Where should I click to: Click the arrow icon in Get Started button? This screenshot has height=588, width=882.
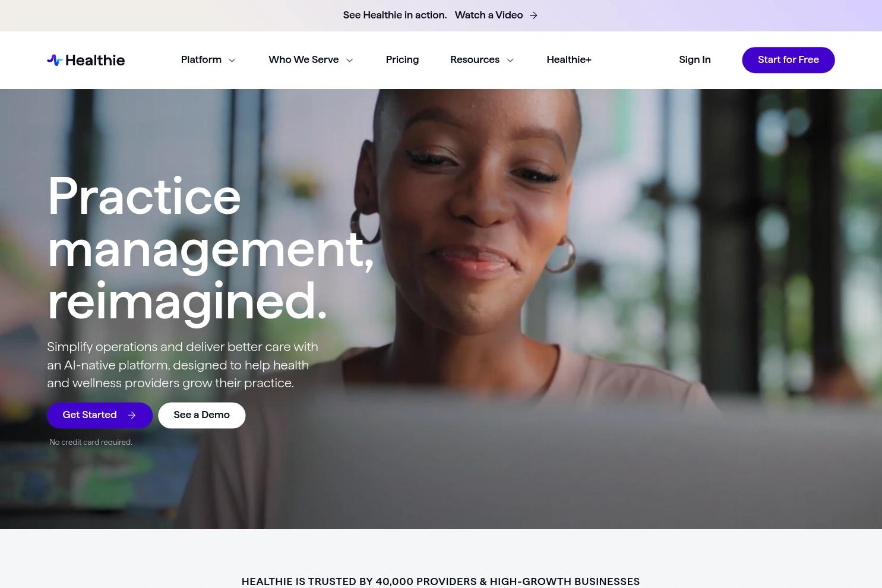[x=132, y=415]
